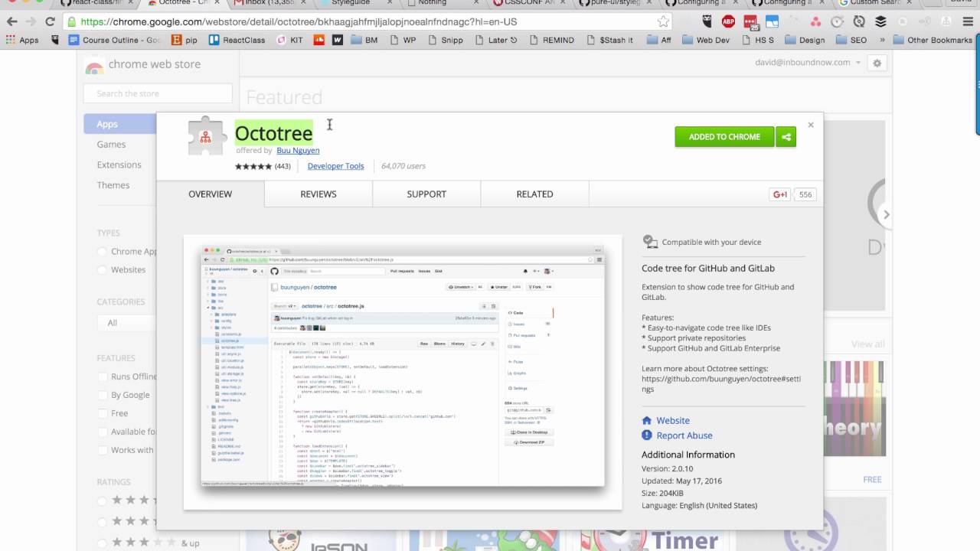Tick the Free feature checkbox

(102, 413)
